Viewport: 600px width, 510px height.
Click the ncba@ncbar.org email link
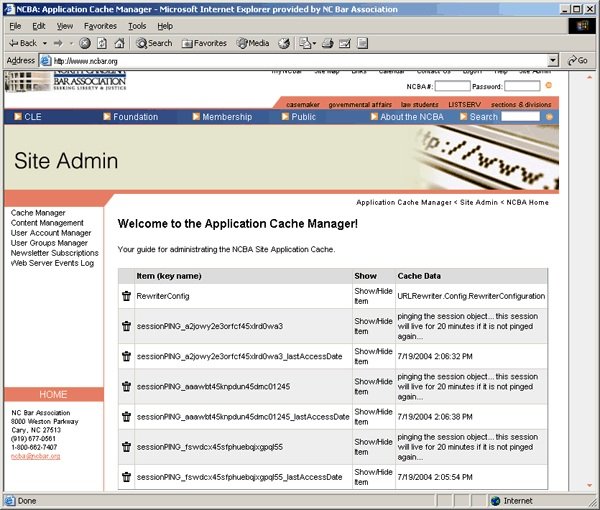click(36, 456)
